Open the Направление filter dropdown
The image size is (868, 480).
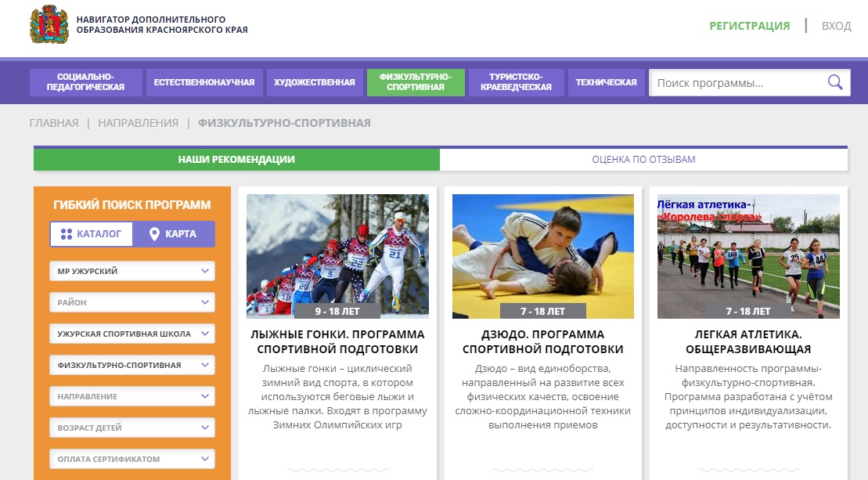pos(131,396)
